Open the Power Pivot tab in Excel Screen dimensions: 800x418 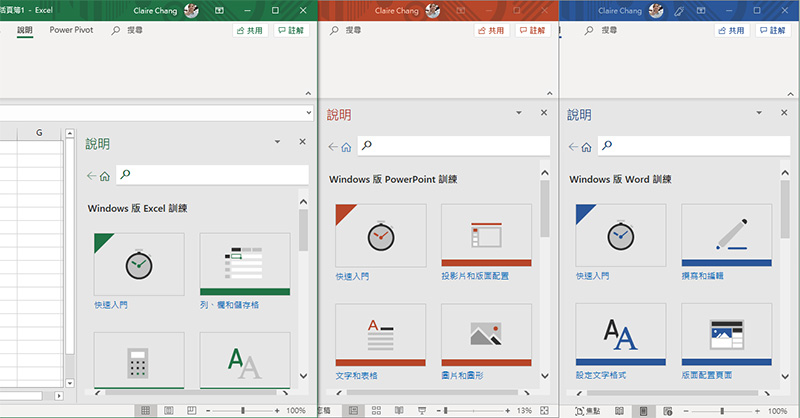[x=71, y=30]
